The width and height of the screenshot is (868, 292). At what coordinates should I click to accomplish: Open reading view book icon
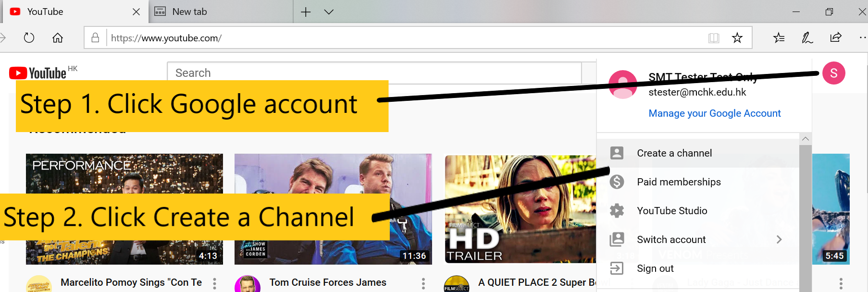point(714,38)
